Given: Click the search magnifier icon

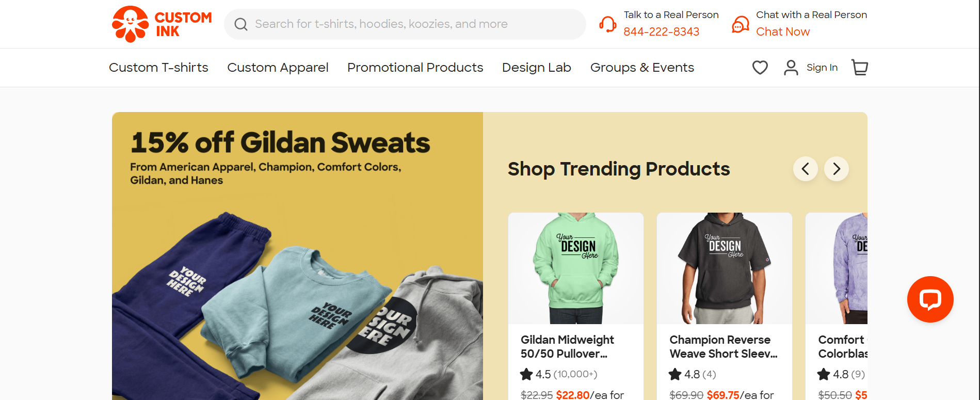Looking at the screenshot, I should click(x=241, y=24).
